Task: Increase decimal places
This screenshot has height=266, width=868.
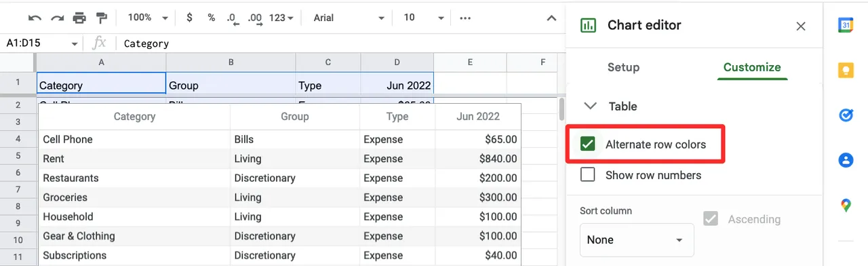Action: click(x=255, y=18)
